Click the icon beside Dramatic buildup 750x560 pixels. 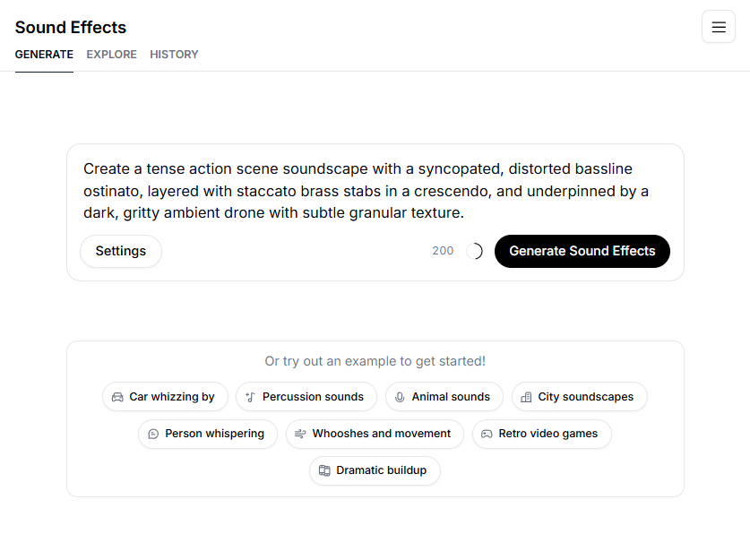click(324, 470)
